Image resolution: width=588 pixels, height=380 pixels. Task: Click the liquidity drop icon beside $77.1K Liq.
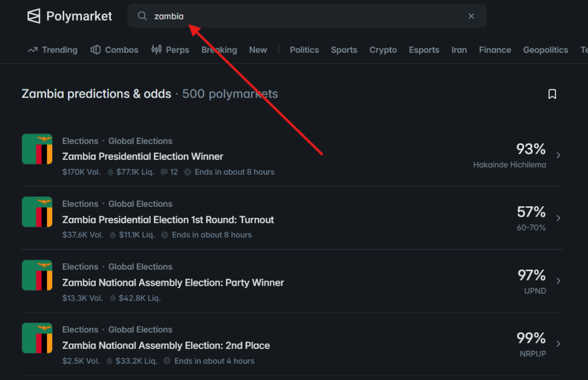click(110, 172)
